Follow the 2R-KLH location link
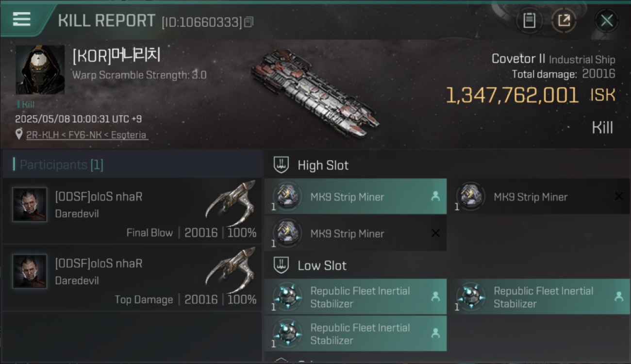Viewport: 631px width, 364px height. [86, 135]
